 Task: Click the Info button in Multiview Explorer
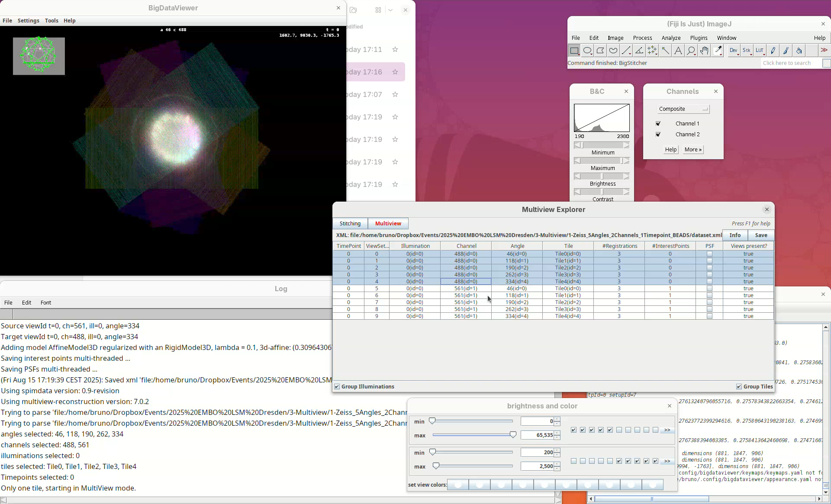point(735,235)
